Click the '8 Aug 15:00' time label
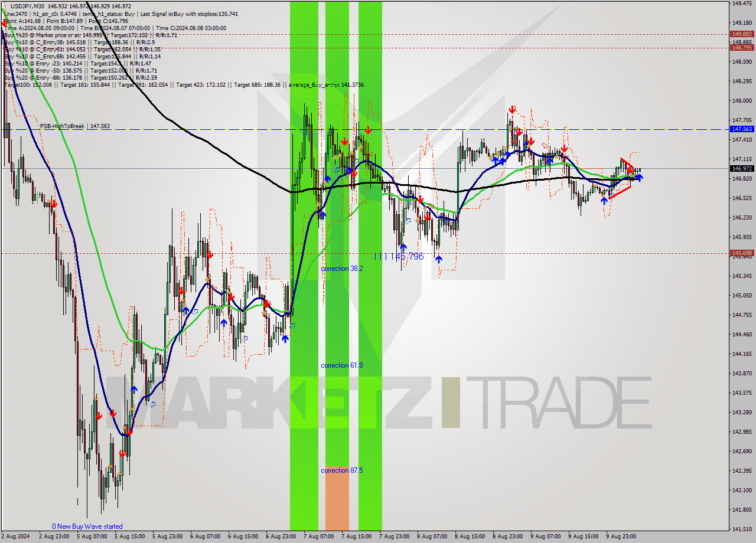Viewport: 756px width, 543px height. 471,537
